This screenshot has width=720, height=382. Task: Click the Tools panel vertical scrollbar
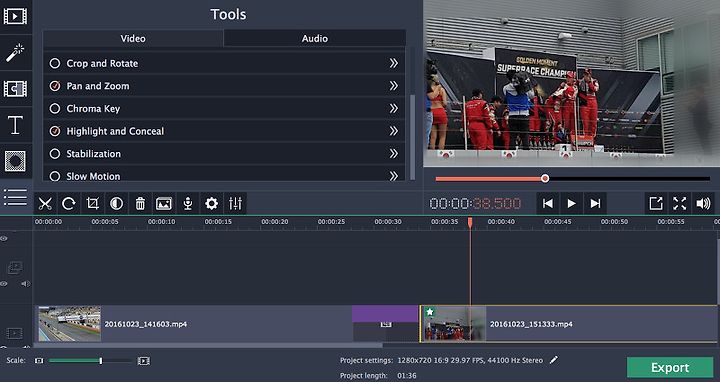(x=412, y=137)
